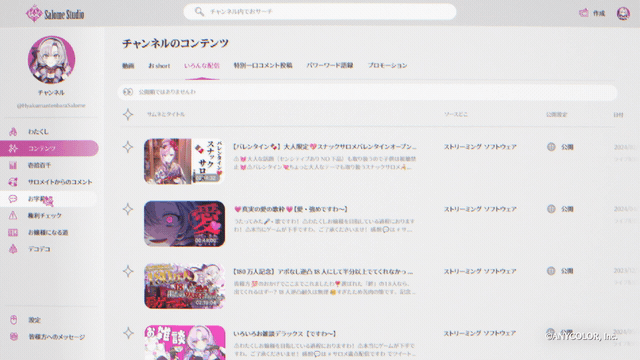Click the bar chart icon in the sidebar
The image size is (640, 360).
click(13, 165)
